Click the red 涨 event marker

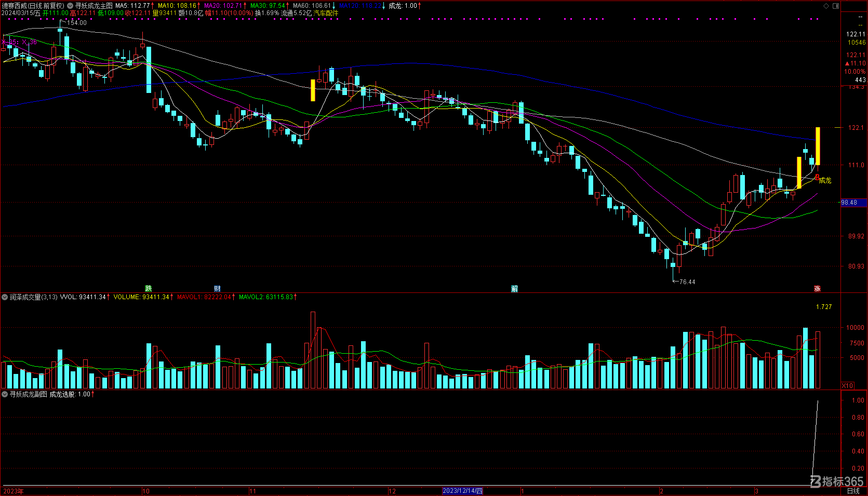pyautogui.click(x=817, y=289)
